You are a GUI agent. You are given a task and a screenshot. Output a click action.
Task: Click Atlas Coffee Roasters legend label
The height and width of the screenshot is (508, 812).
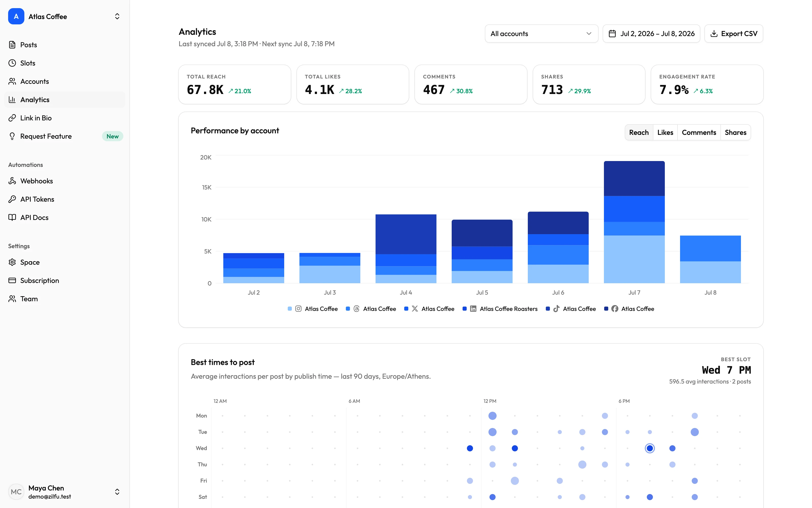tap(508, 309)
